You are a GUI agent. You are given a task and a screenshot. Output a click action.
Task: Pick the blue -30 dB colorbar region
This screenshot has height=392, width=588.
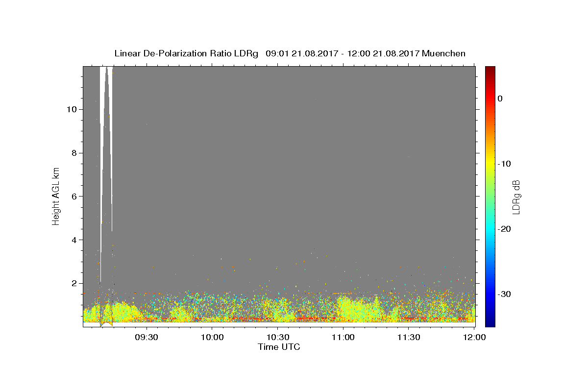tap(490, 294)
